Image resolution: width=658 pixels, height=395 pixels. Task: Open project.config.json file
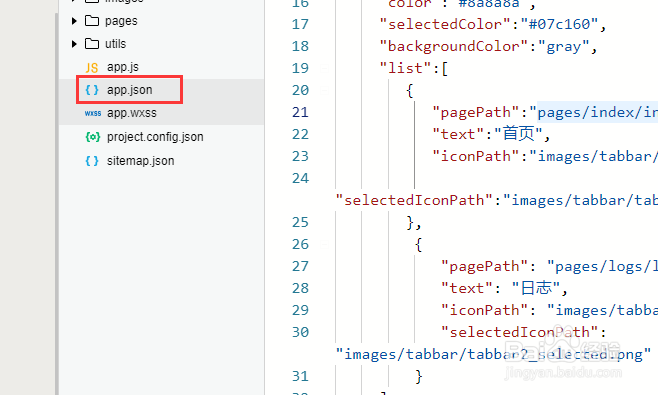pyautogui.click(x=155, y=137)
